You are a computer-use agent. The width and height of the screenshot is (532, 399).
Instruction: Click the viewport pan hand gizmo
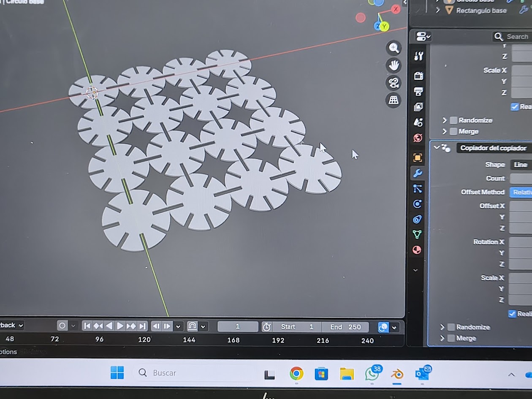click(394, 65)
